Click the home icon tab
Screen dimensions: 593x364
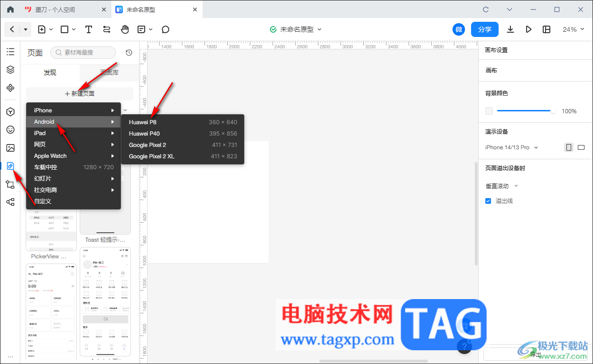point(10,9)
